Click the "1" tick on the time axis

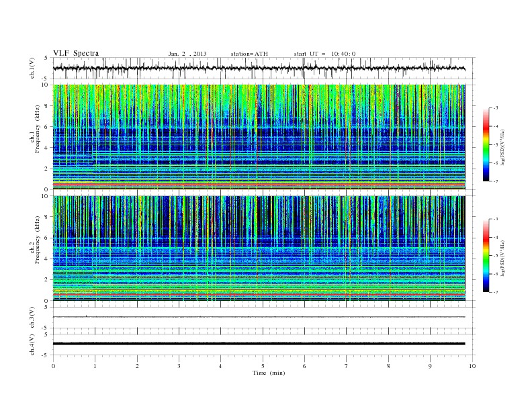pyautogui.click(x=95, y=366)
